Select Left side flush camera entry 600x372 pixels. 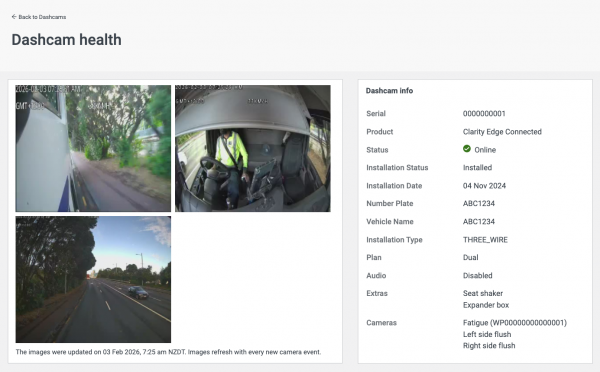[487, 334]
